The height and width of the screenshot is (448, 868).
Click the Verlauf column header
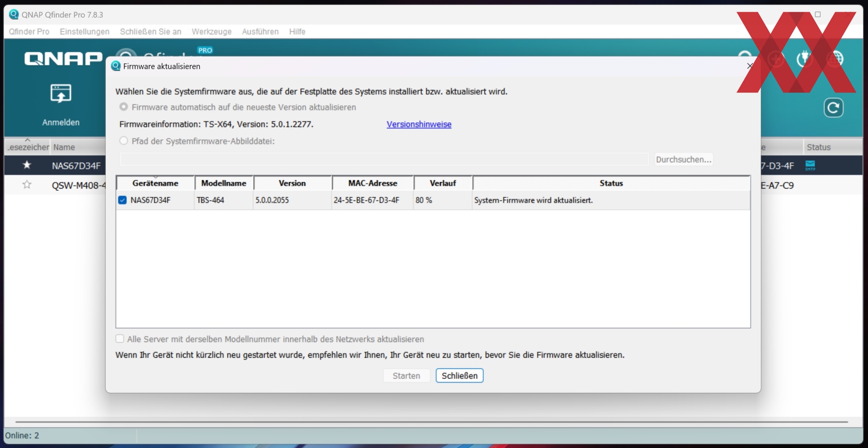pyautogui.click(x=443, y=183)
